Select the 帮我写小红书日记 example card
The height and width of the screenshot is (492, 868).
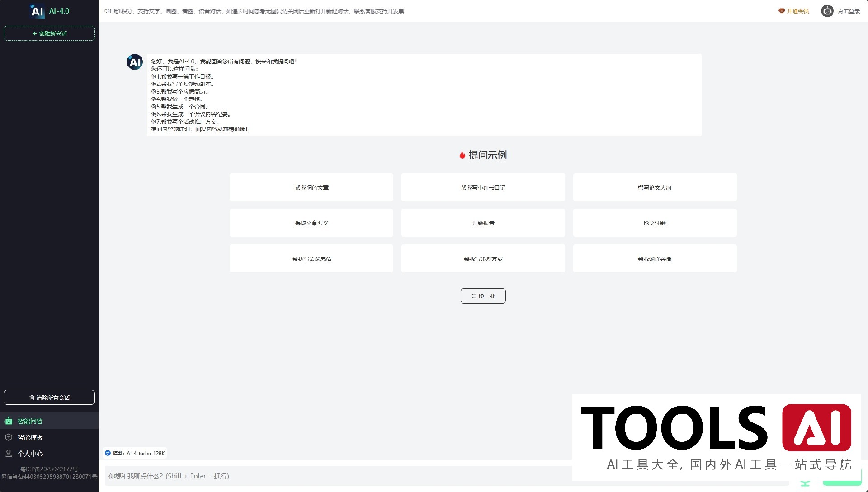[483, 187]
